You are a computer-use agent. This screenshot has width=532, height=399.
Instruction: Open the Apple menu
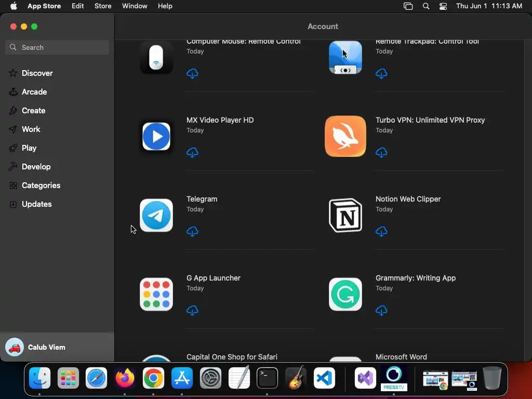[14, 6]
